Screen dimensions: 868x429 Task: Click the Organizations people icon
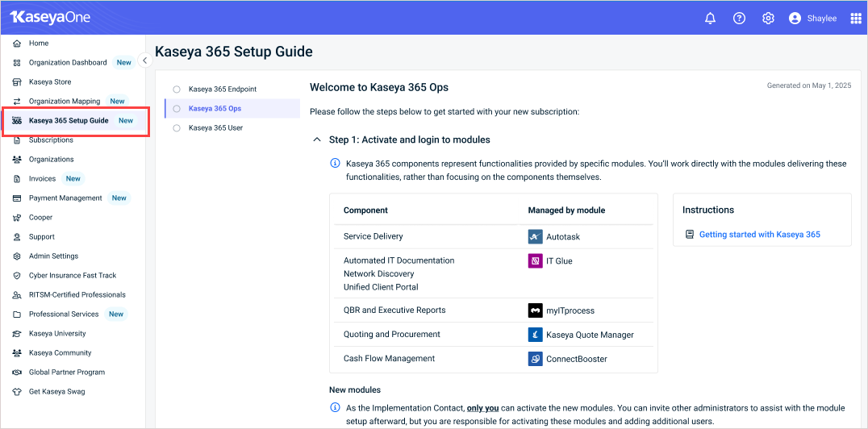coord(17,160)
